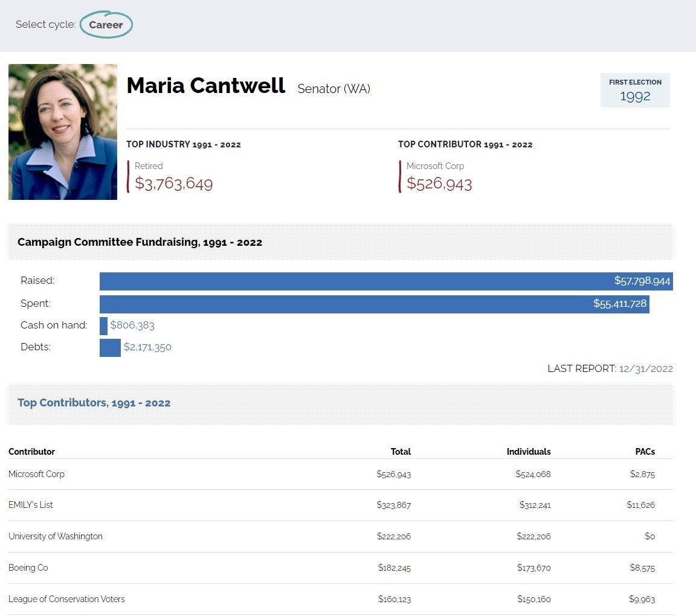The width and height of the screenshot is (696, 616).
Task: Click League of Conservation Voters individuals $150,160
Action: tap(533, 600)
